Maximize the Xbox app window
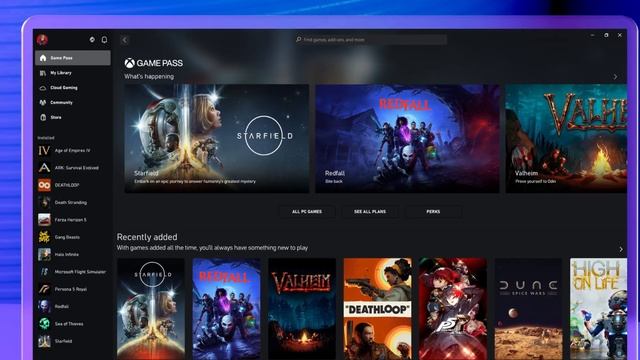The image size is (640, 360). point(606,36)
